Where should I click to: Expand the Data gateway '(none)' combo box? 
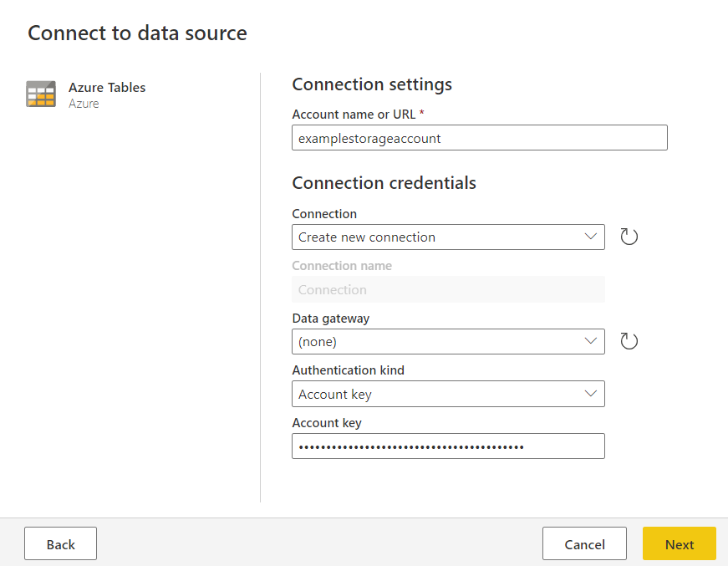click(447, 341)
